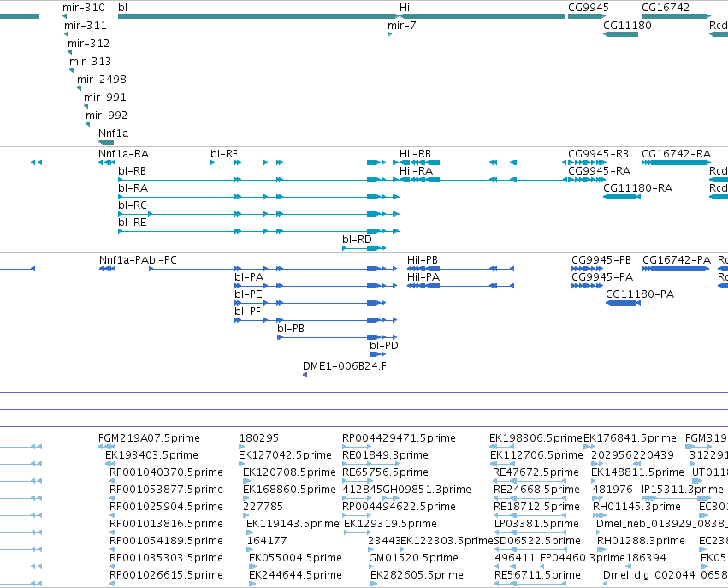Screen dimensions: 728x588
Task: Select the EK176841.5prime EST label
Action: 630,438
